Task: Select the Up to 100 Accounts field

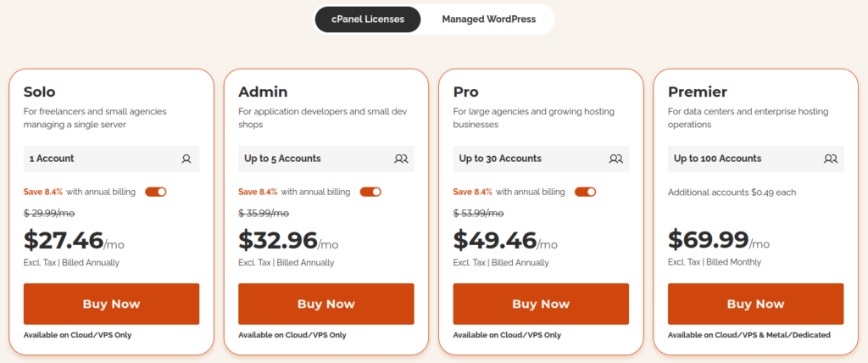Action: (x=755, y=159)
